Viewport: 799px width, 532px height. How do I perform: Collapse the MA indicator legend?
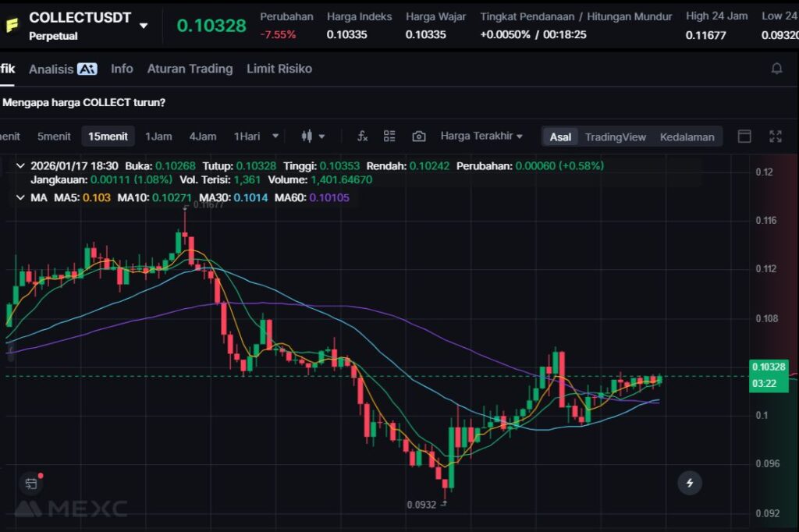click(20, 197)
